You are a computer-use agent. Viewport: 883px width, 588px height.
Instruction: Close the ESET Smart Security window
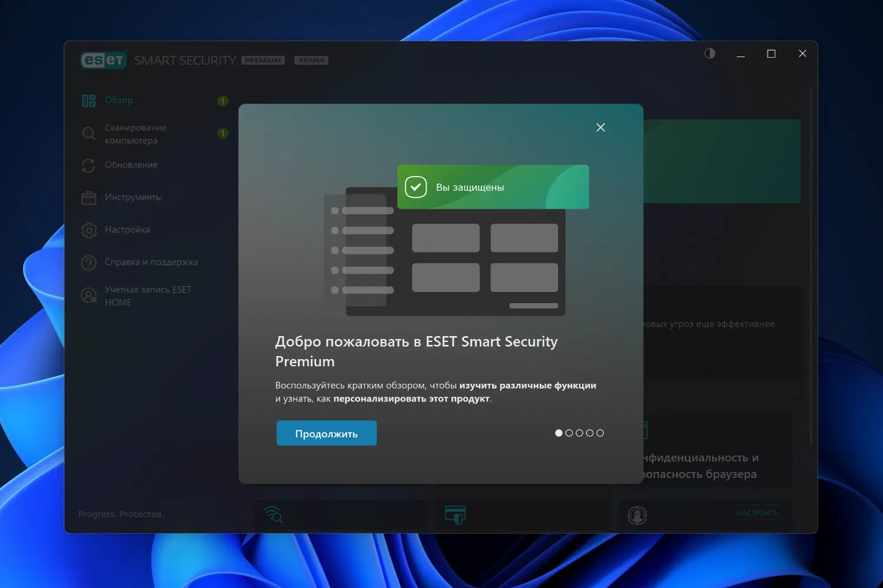tap(802, 54)
